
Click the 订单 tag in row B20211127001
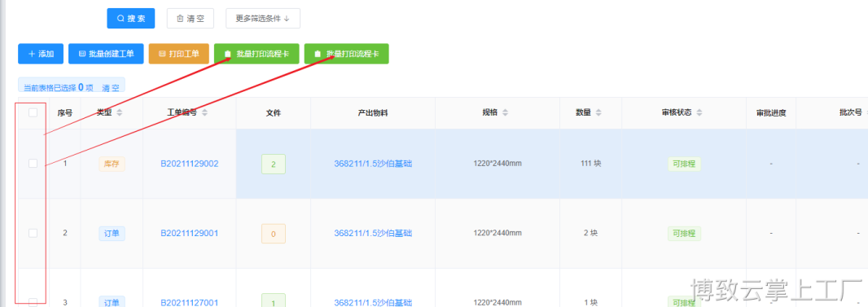112,302
